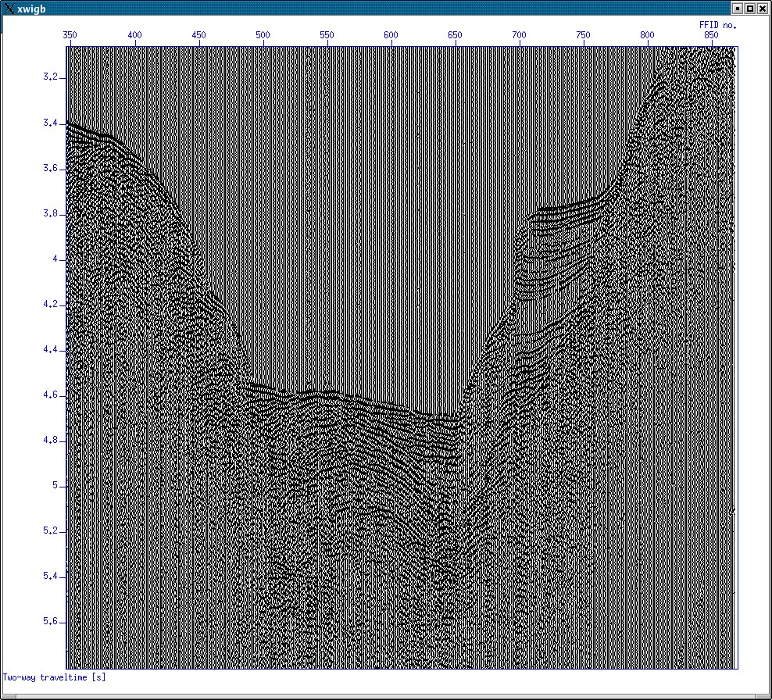
Task: Click FFID axis tick label 350
Action: [70, 35]
